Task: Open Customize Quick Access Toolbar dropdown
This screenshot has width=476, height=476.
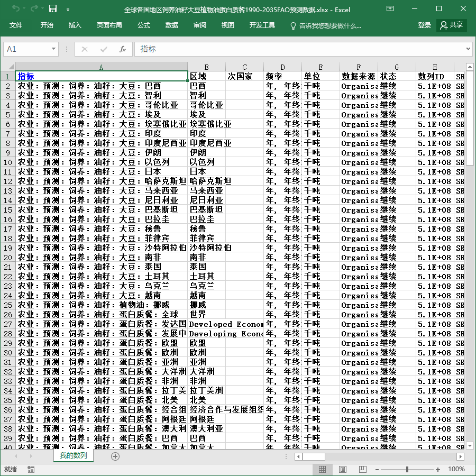Action: [68, 10]
